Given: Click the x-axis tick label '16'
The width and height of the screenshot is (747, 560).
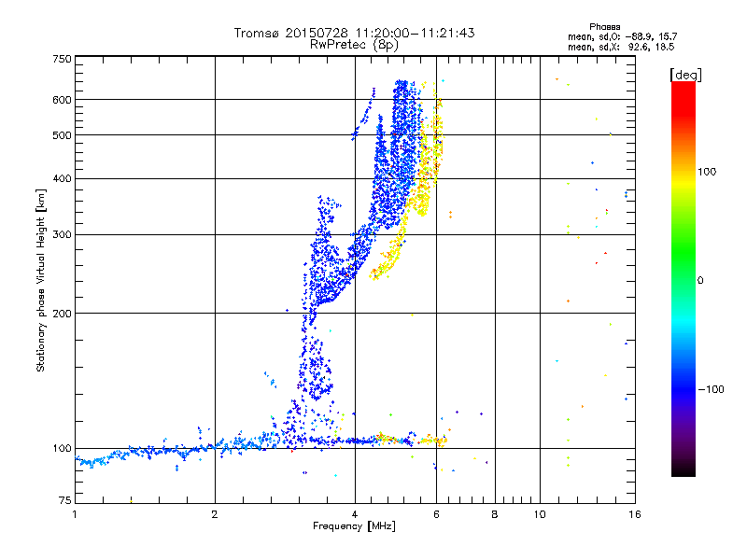Looking at the screenshot, I should 635,514.
